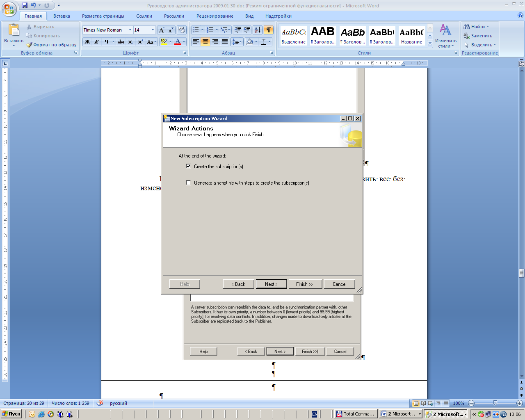Click spelling check icon in status bar
The width and height of the screenshot is (525, 420).
tap(100, 403)
